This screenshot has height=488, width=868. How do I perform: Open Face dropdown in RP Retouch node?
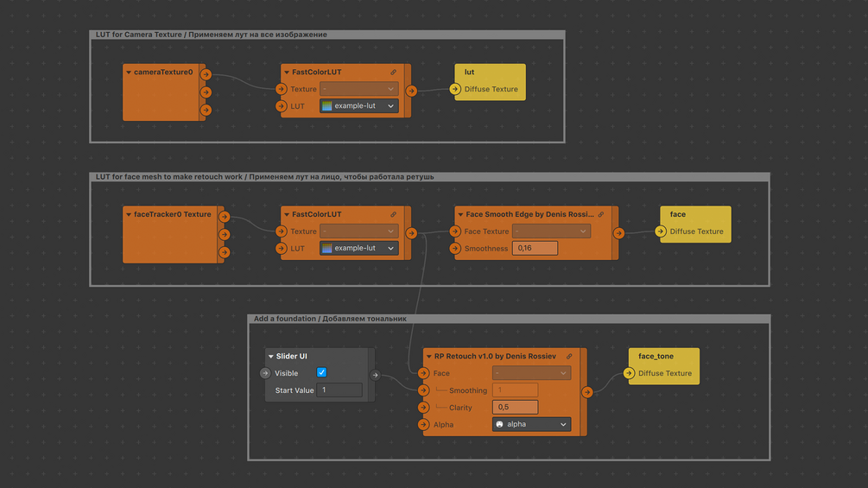(x=531, y=373)
